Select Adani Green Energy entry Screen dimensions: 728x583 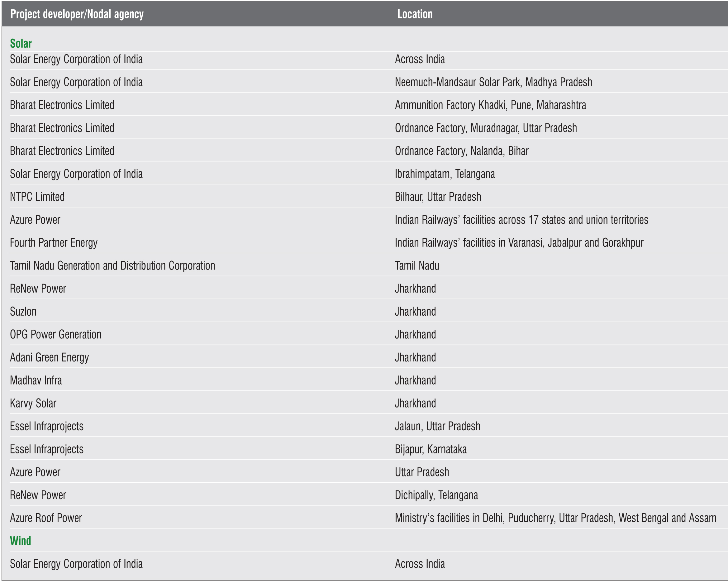tap(49, 357)
